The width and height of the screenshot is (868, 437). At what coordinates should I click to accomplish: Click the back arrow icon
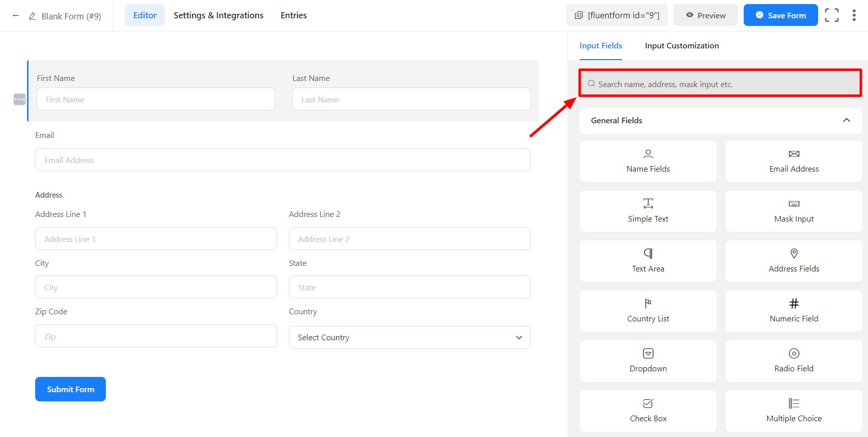tap(16, 16)
